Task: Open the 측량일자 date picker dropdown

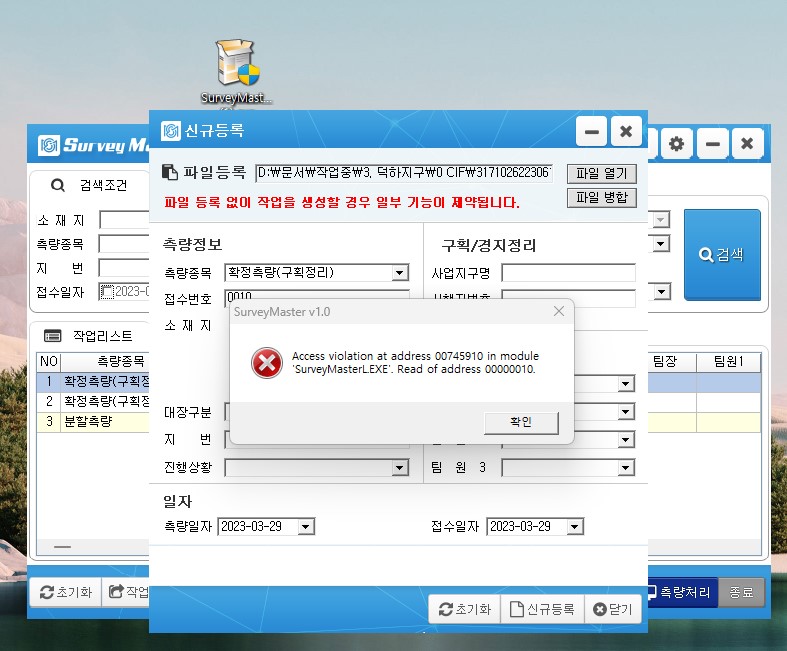Action: tap(306, 527)
